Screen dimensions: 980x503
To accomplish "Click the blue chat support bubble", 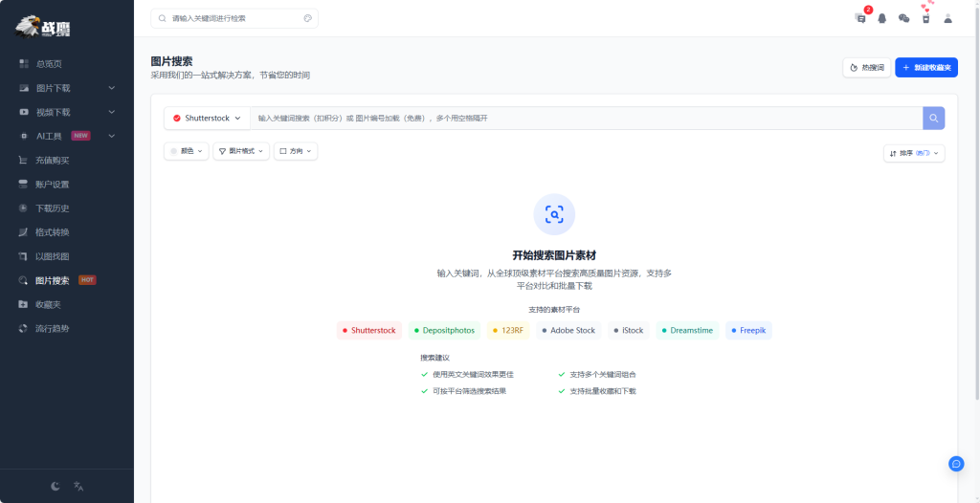I will pos(955,464).
